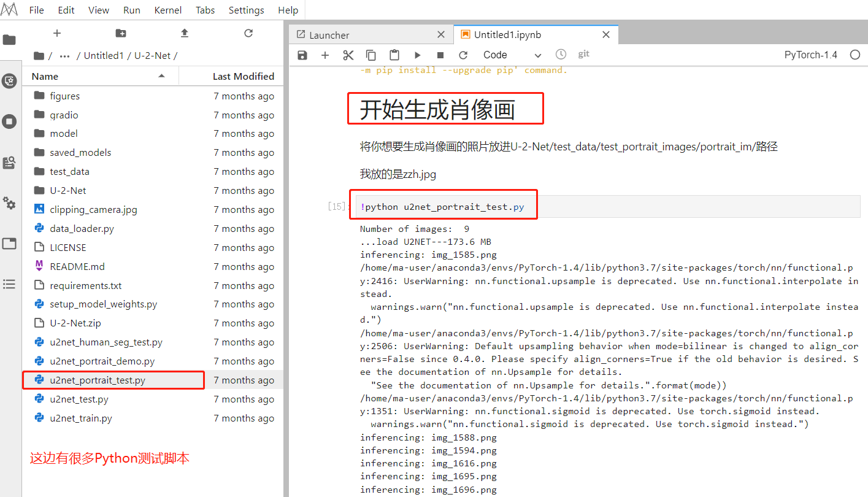The width and height of the screenshot is (868, 497).
Task: Show running terminals and kernels panel
Action: [x=9, y=121]
